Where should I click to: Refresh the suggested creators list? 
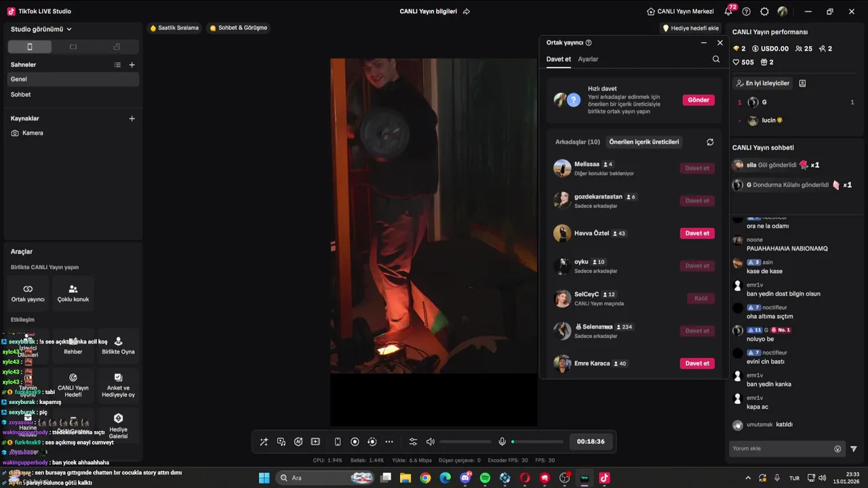click(x=710, y=142)
